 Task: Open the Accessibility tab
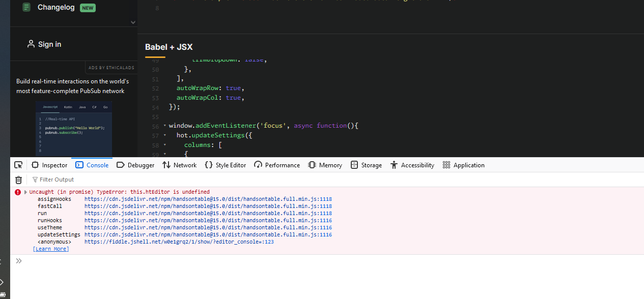point(412,165)
